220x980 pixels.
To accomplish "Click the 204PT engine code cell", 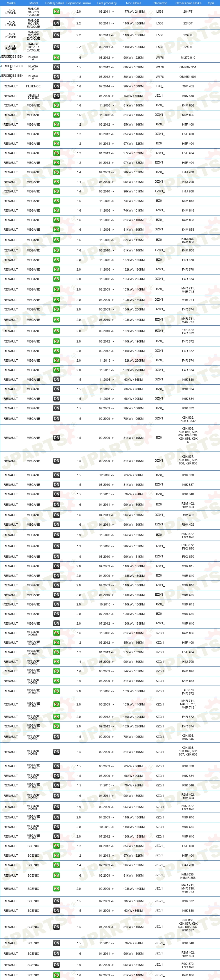I will (188, 12).
